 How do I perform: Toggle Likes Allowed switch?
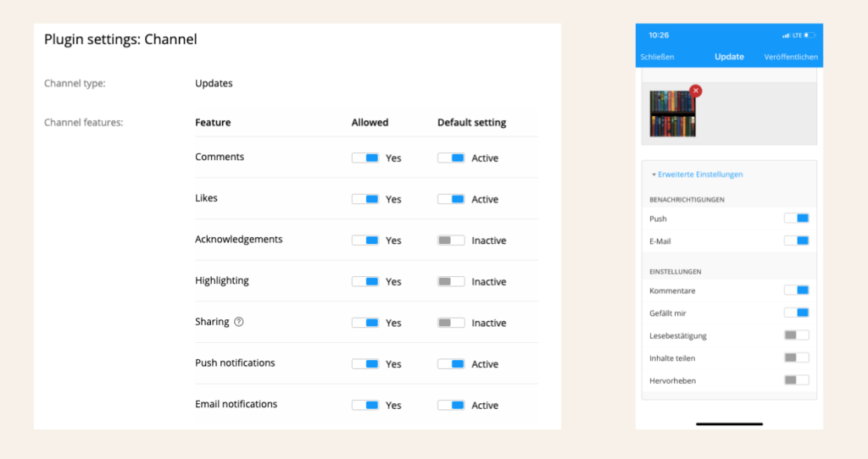click(365, 199)
